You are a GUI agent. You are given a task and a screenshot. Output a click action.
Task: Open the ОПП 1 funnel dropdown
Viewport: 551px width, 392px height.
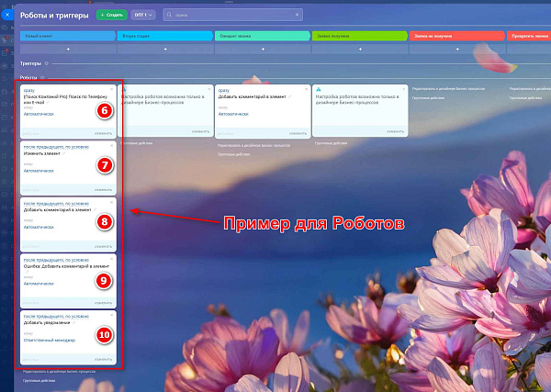tap(143, 15)
